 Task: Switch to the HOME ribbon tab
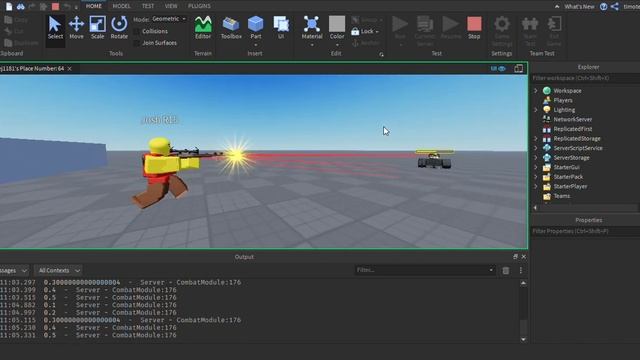coord(93,6)
